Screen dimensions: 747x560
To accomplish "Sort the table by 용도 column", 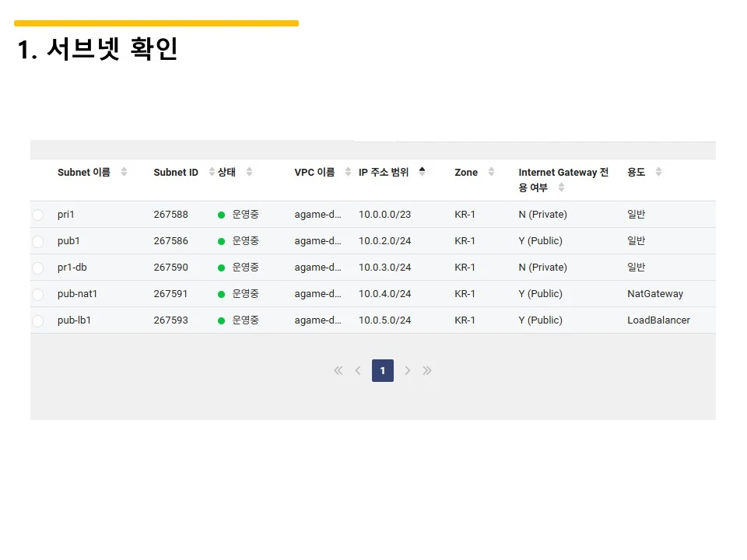I will (657, 172).
